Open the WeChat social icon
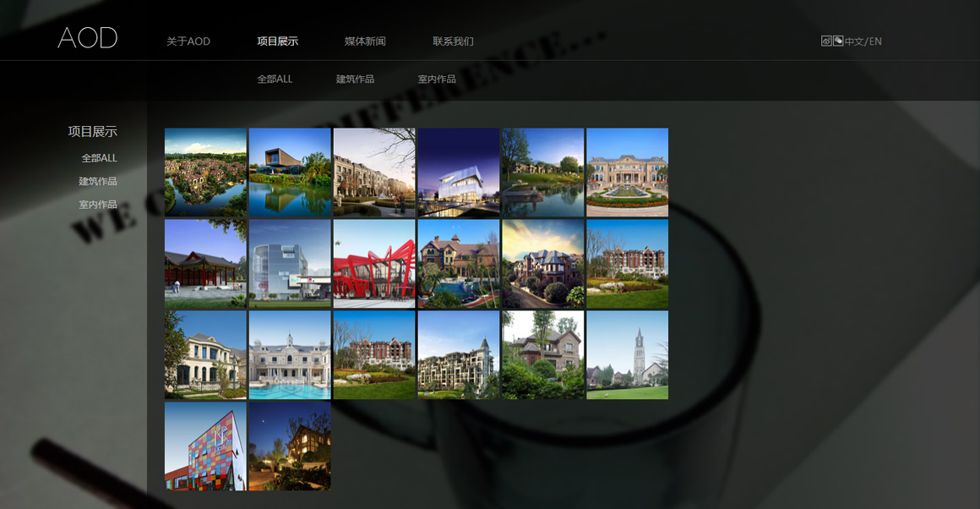The width and height of the screenshot is (980, 509). coord(838,41)
